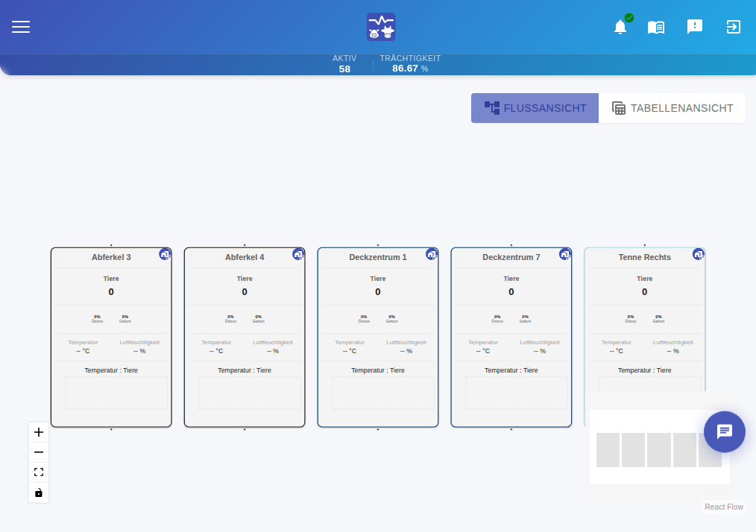The image size is (756, 532).
Task: Open the manual book icon
Action: (655, 27)
